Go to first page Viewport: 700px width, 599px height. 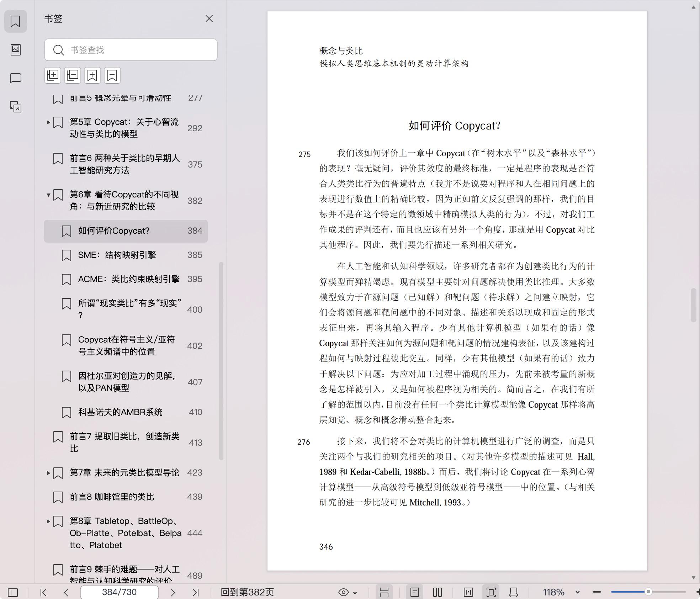coord(43,592)
